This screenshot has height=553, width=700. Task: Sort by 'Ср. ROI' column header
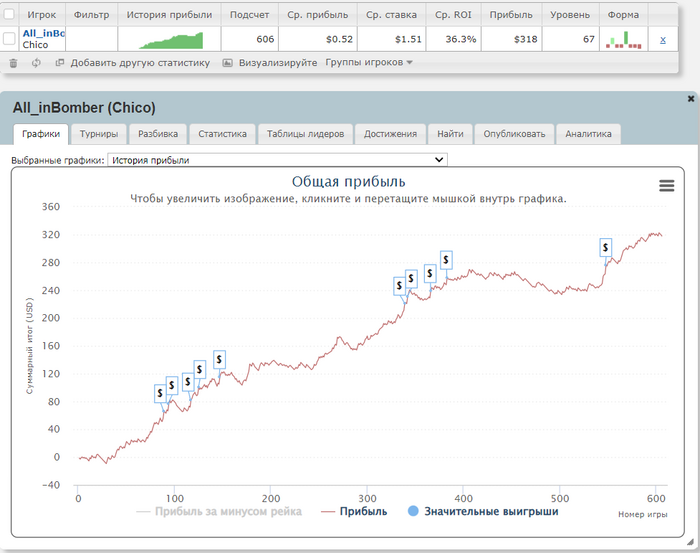click(453, 15)
